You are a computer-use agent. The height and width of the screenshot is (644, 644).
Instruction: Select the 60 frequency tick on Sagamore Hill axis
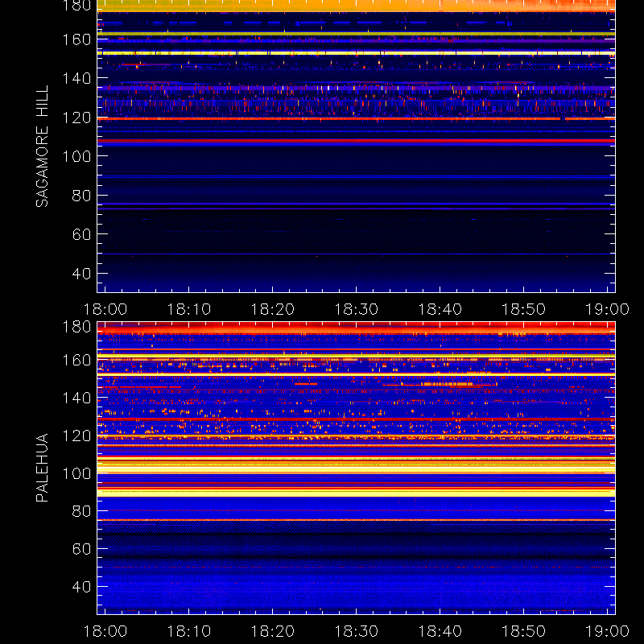pyautogui.click(x=81, y=234)
